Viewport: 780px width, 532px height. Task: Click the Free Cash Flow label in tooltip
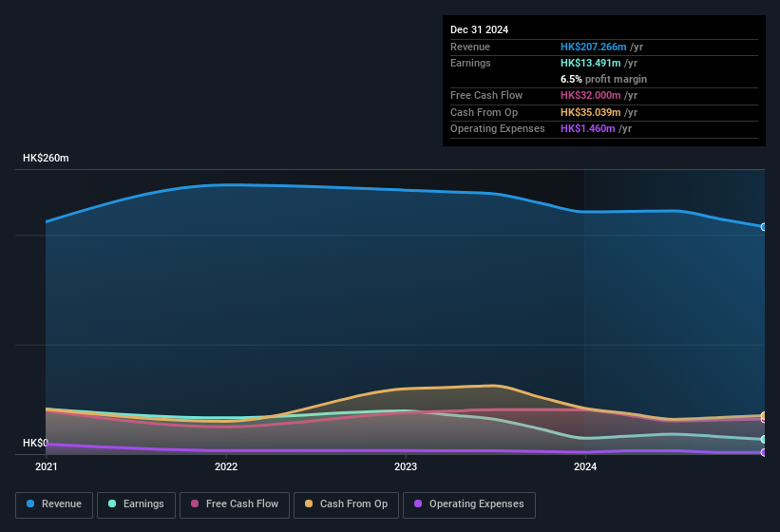pos(486,95)
